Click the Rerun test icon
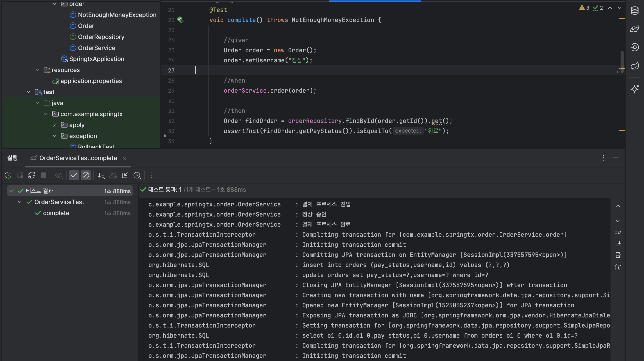 (x=8, y=175)
